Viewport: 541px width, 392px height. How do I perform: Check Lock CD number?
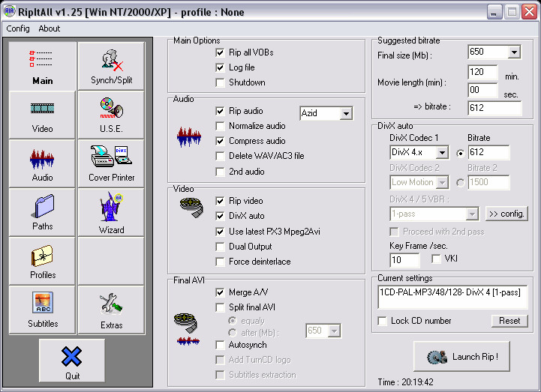382,321
